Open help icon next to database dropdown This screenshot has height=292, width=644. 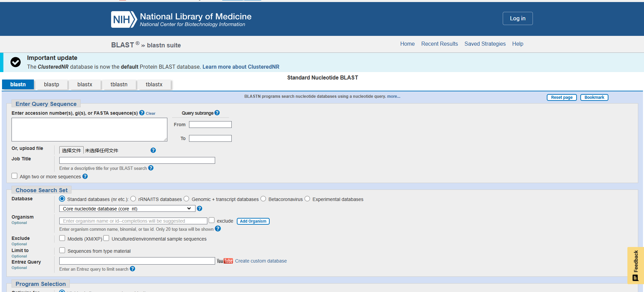pos(200,208)
